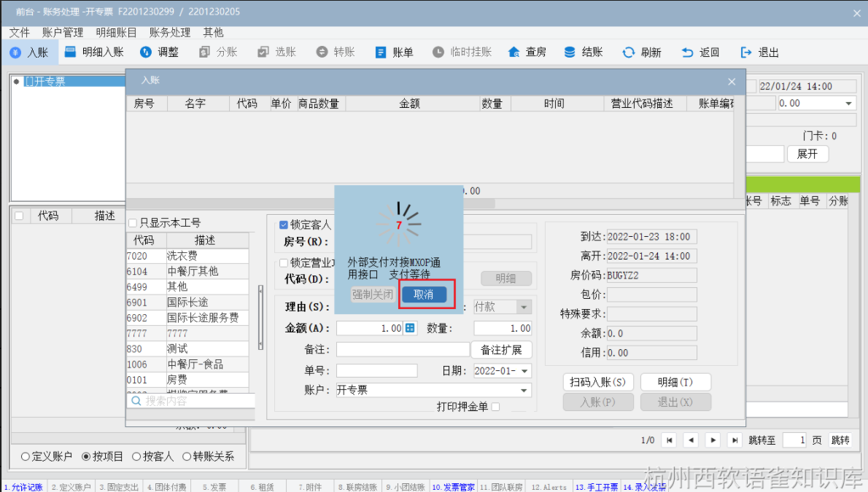The width and height of the screenshot is (868, 492).
Task: Go to next page arrow
Action: tap(713, 440)
